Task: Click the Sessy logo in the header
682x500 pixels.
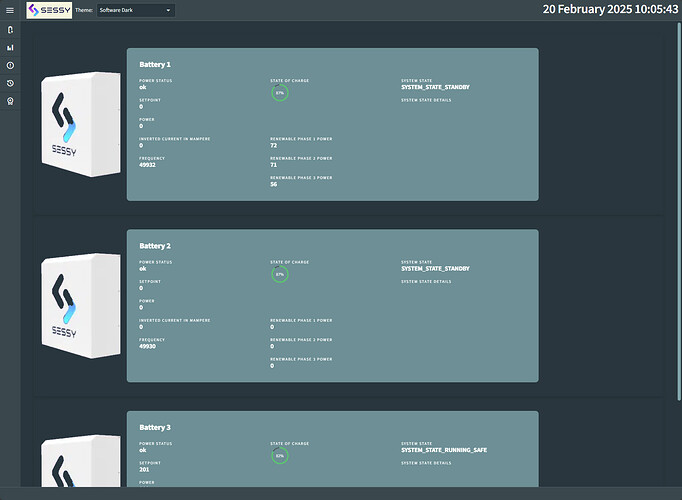Action: pyautogui.click(x=49, y=10)
